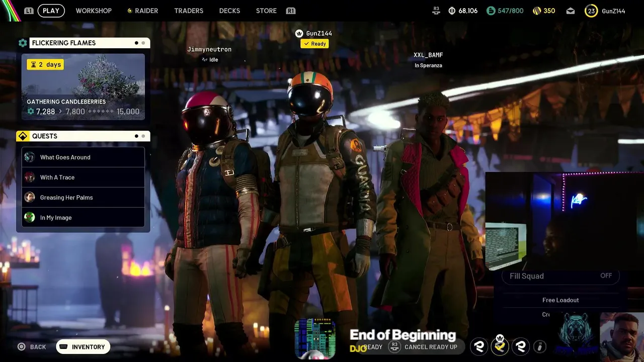Screen dimensions: 644x362
Task: Click the seed icon beside 7,288
Action: click(x=31, y=112)
